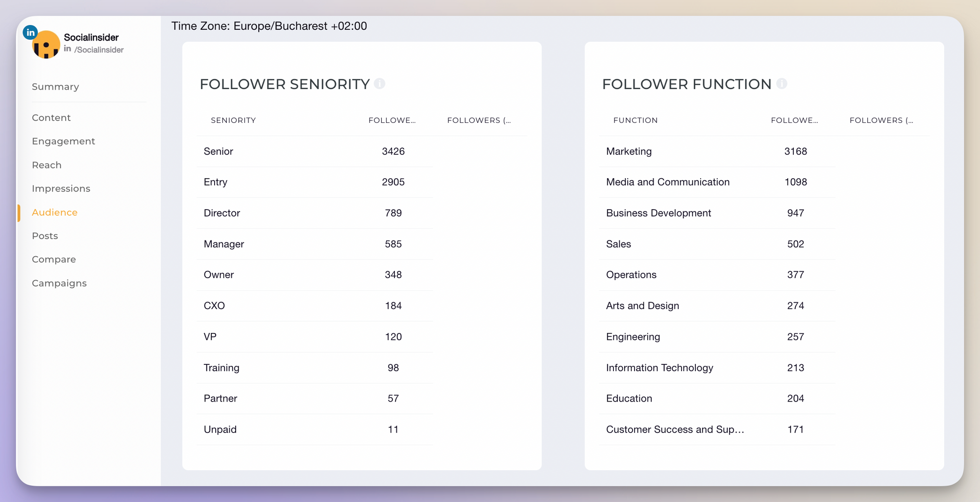Click the 1098 followers value
The height and width of the screenshot is (502, 980).
(x=796, y=182)
